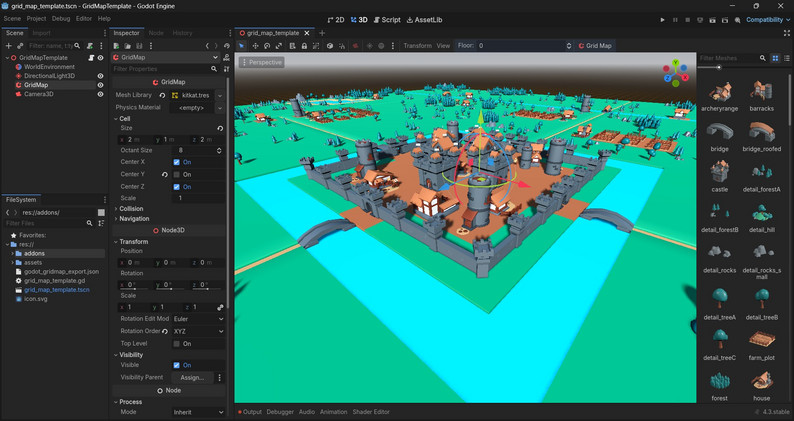Toggle visibility of Camera3D node
This screenshot has width=794, height=421.
(x=100, y=94)
